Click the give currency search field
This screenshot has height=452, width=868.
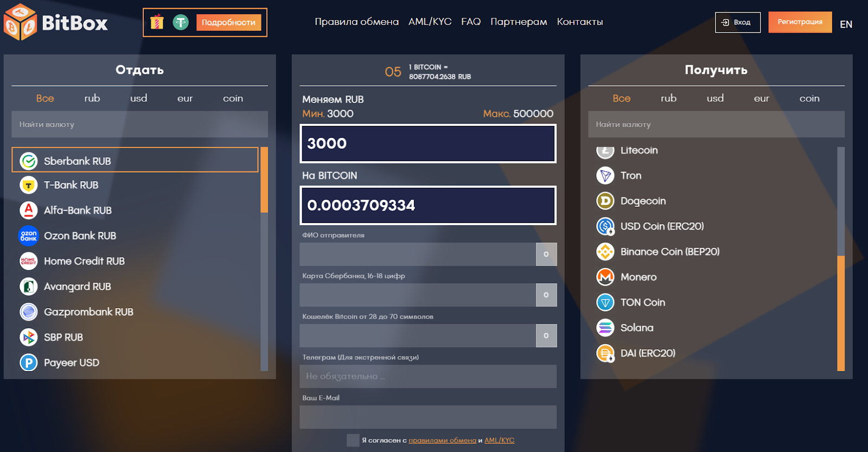(139, 124)
